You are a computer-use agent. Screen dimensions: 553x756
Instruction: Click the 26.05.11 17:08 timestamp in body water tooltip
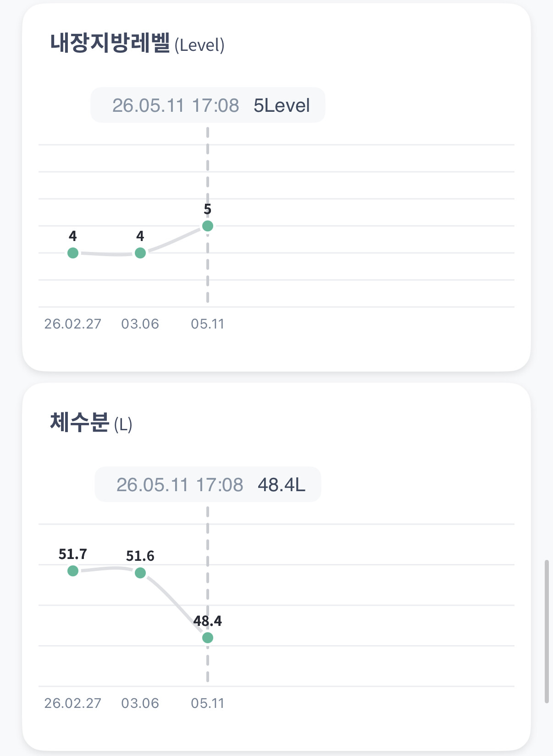click(180, 485)
